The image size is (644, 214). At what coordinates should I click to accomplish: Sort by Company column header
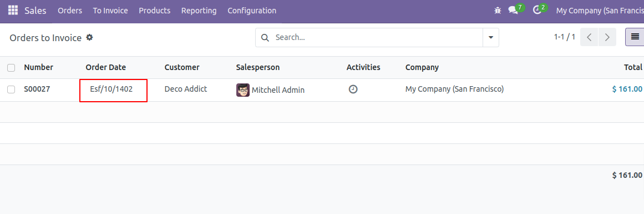point(422,67)
